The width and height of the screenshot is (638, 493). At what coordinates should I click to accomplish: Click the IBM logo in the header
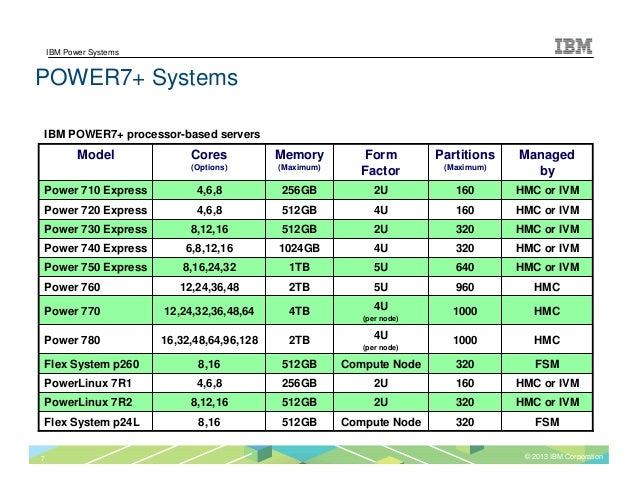coord(573,46)
